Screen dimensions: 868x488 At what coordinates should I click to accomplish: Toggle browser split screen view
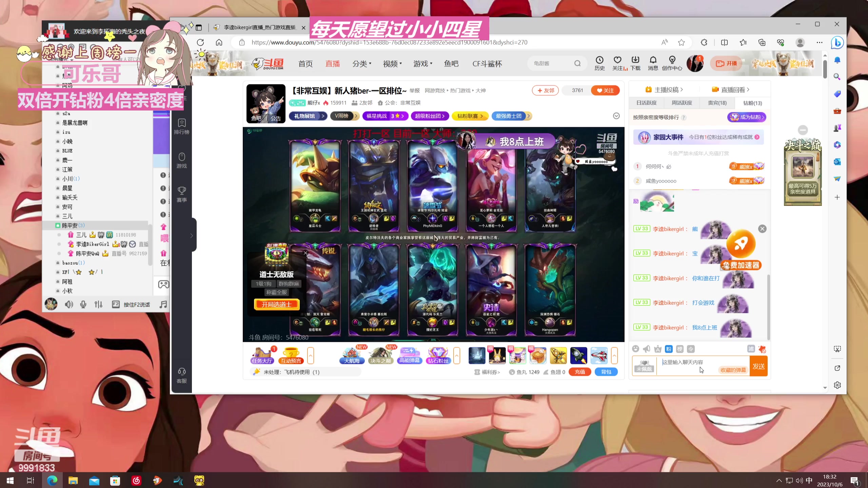click(725, 42)
